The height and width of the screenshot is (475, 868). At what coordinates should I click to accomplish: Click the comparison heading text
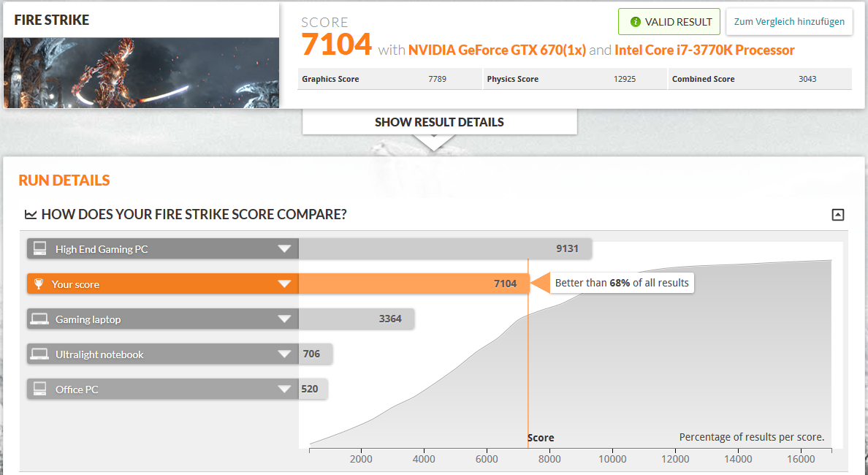[194, 214]
